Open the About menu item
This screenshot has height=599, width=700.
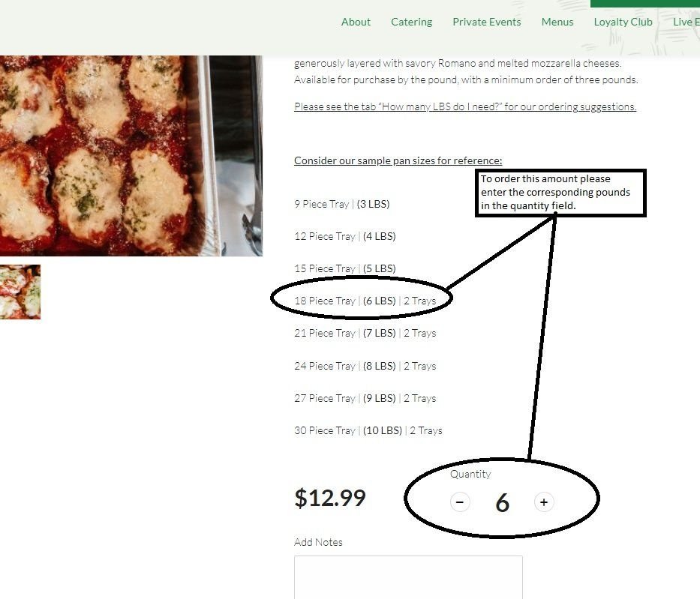pos(356,22)
